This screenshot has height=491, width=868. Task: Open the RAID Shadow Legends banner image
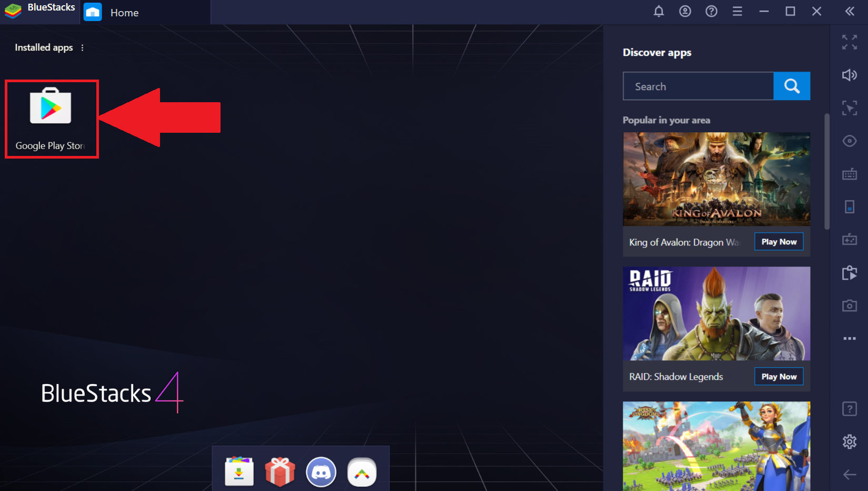(716, 313)
